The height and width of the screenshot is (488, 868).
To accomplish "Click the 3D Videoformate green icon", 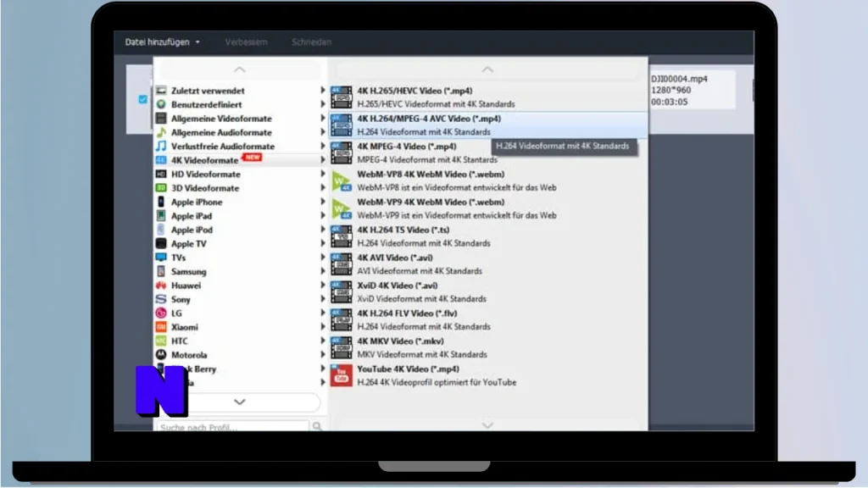I will tap(161, 187).
